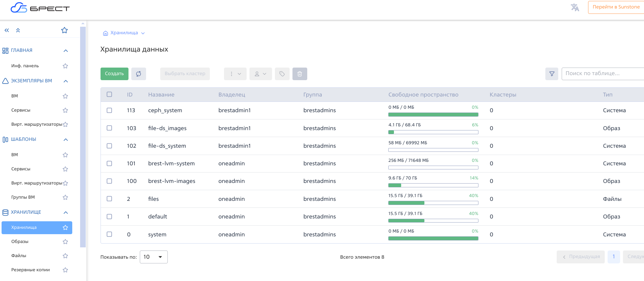Click the tag labels icon button
The image size is (644, 281).
point(282,74)
